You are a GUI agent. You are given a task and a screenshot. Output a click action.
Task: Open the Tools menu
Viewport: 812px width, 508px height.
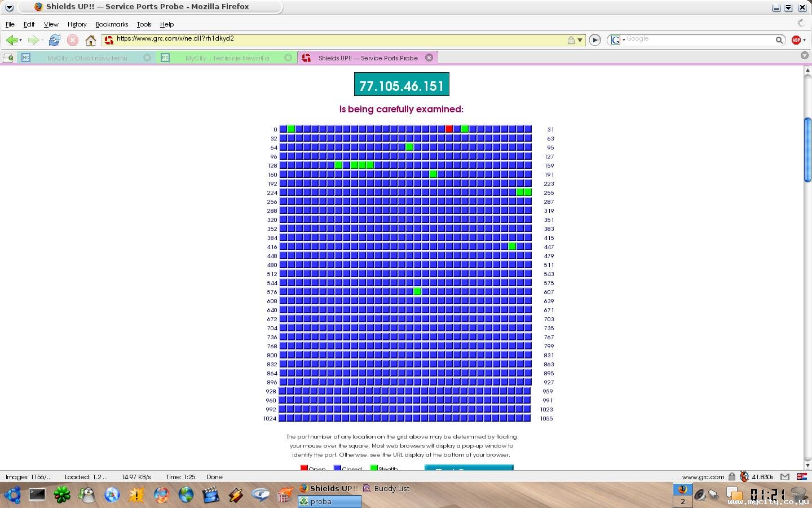click(x=144, y=24)
